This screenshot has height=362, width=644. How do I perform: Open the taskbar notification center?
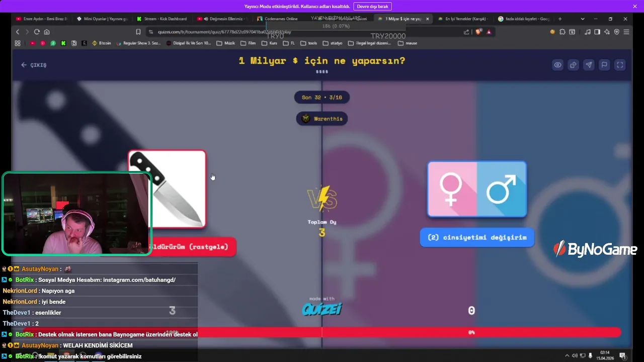pos(622,355)
